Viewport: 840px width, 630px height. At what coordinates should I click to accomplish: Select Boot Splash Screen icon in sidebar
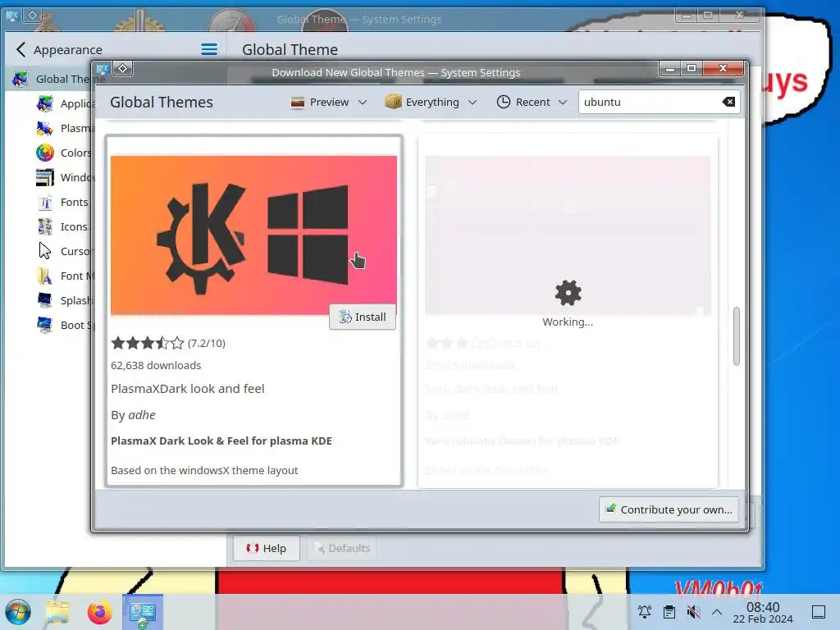45,325
